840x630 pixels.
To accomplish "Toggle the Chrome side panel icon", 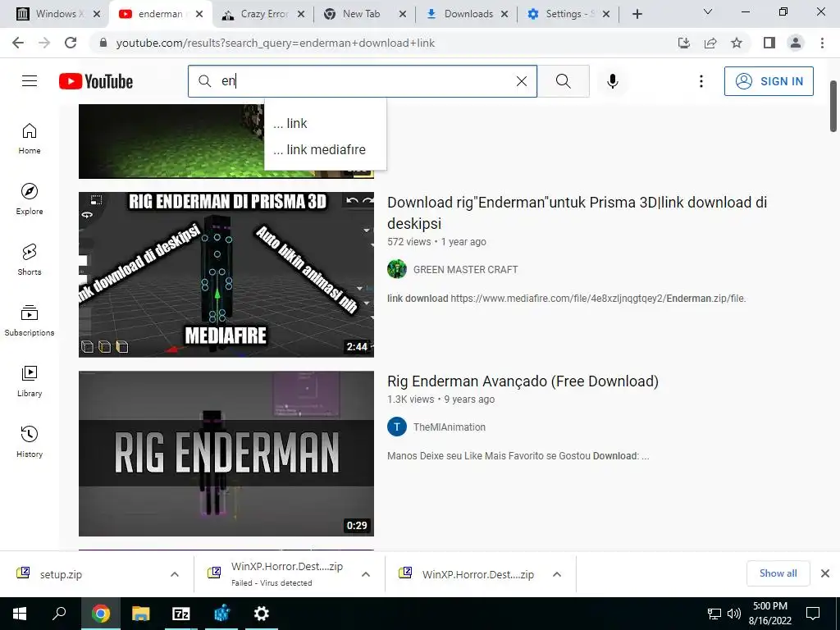I will [x=769, y=43].
